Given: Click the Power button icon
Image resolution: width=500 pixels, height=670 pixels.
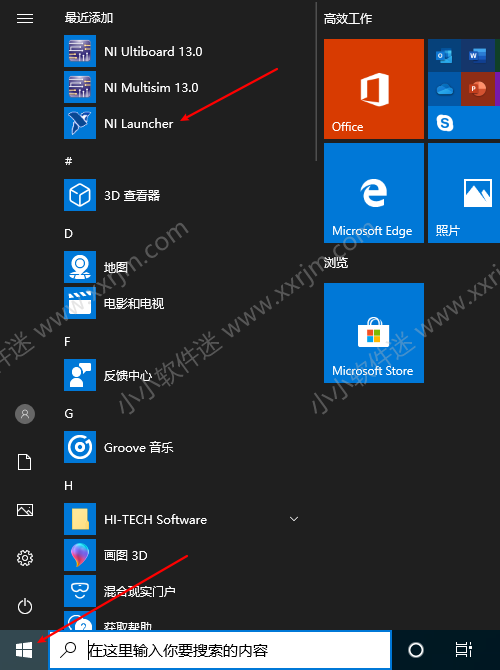Looking at the screenshot, I should pos(25,606).
